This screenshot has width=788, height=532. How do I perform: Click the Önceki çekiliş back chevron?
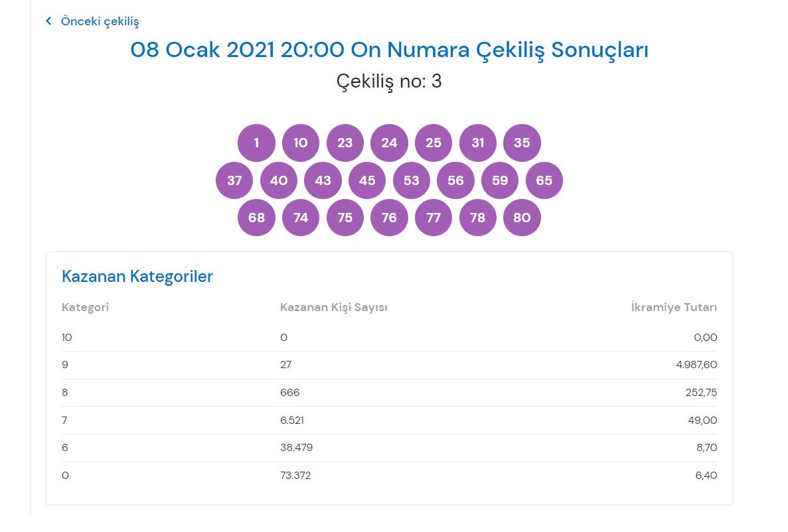(x=48, y=21)
